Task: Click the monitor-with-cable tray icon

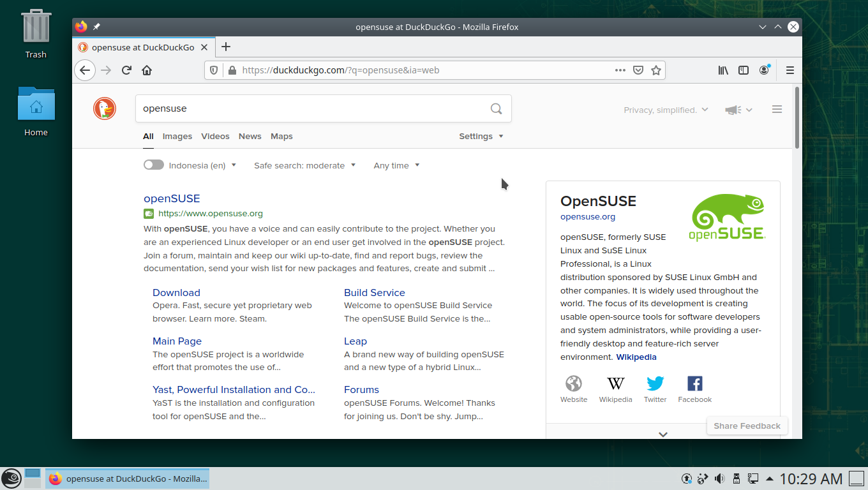Action: (753, 479)
